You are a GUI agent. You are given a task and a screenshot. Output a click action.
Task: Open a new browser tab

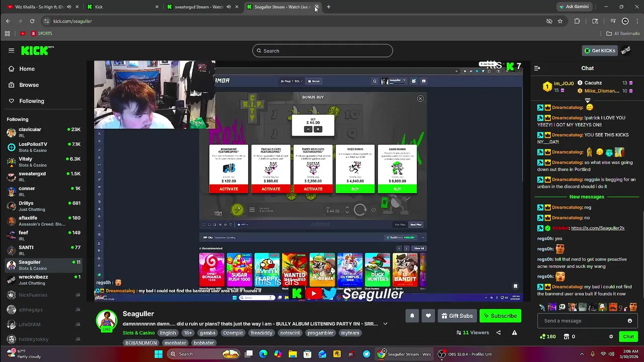[329, 7]
